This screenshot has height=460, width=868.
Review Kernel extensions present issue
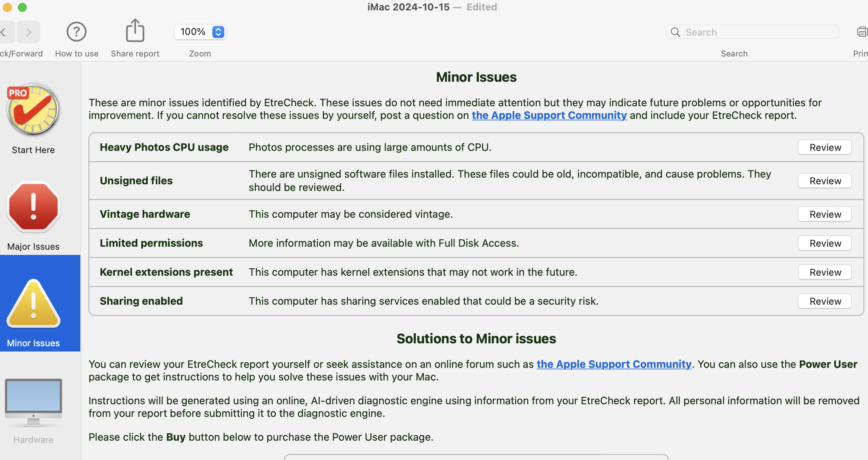[x=824, y=272]
